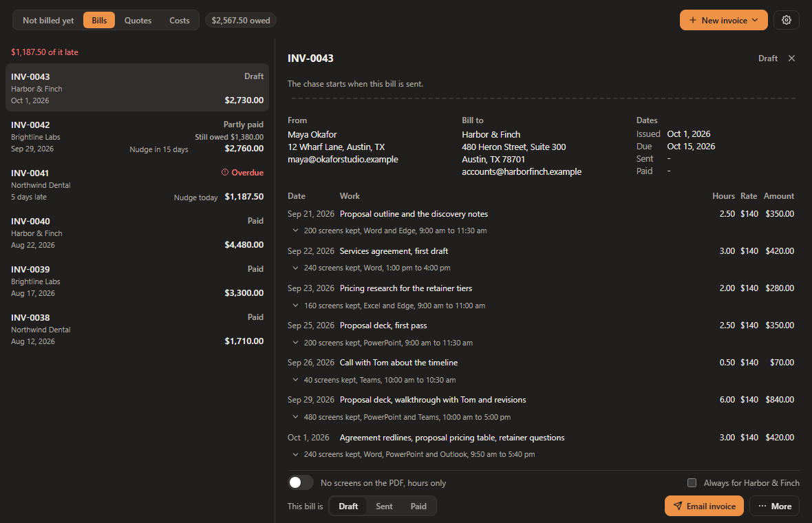Click the ellipsis icon in More button
The width and height of the screenshot is (812, 523).
click(762, 506)
